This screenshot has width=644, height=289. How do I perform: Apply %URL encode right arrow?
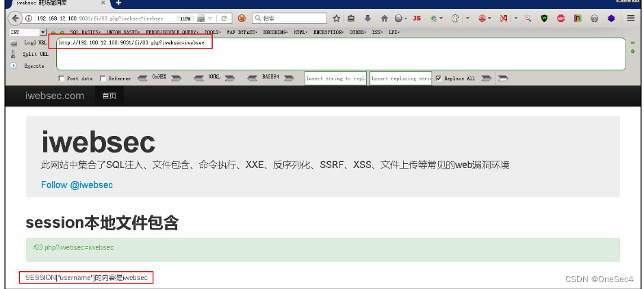(x=229, y=79)
